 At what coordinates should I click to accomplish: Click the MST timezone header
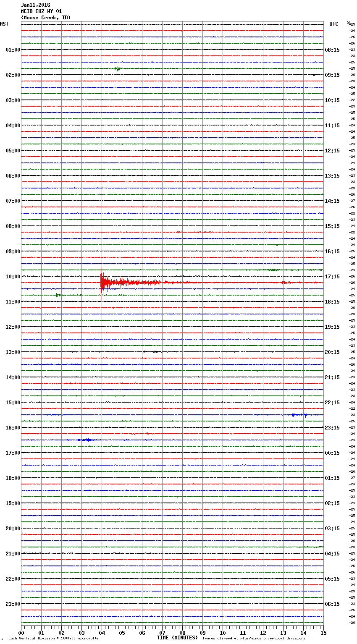(4, 24)
